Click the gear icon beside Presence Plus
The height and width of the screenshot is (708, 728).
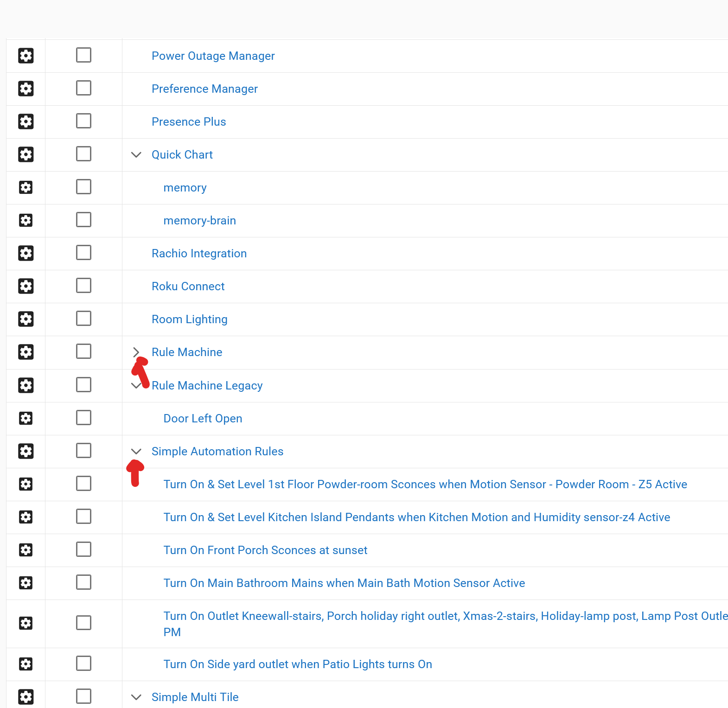(x=26, y=121)
